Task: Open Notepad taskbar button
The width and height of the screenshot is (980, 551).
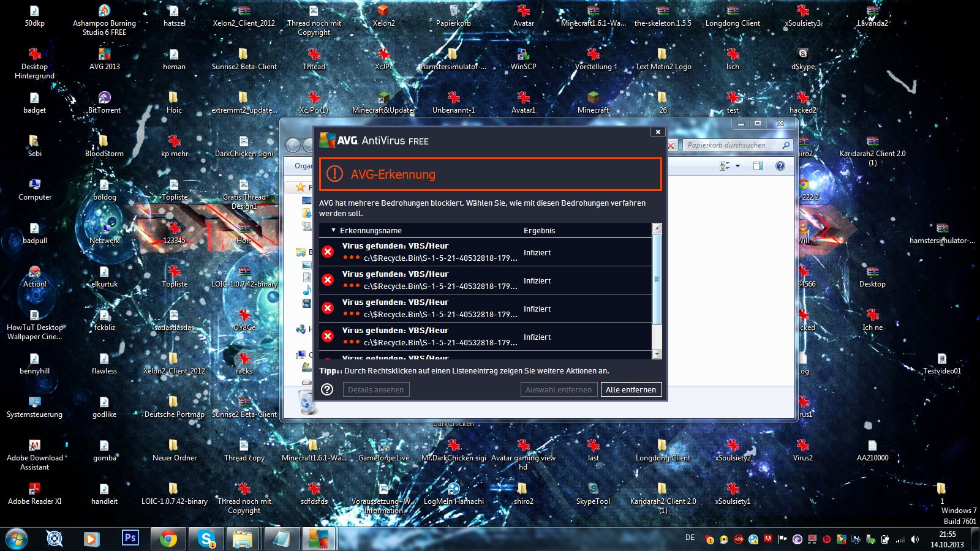Action: 281,539
